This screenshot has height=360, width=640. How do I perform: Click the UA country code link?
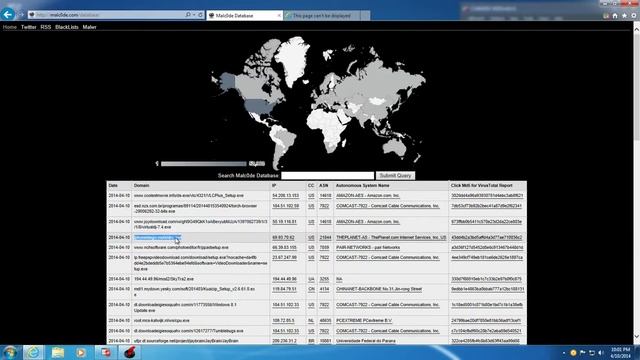[311, 279]
